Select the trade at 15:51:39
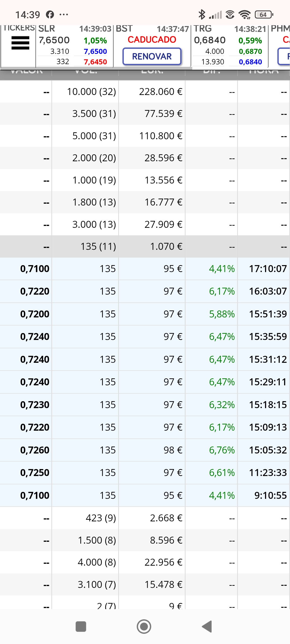Viewport: 290px width, 644px height. 145,314
